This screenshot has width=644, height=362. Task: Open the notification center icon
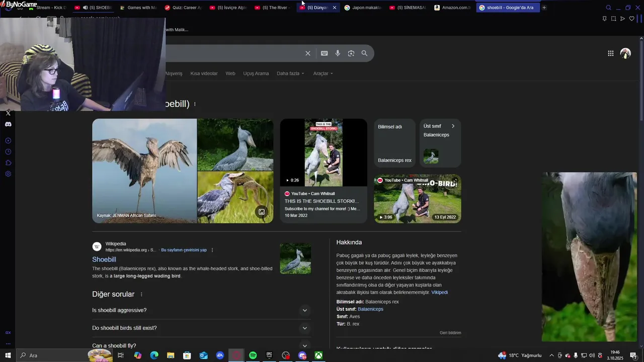(633, 355)
